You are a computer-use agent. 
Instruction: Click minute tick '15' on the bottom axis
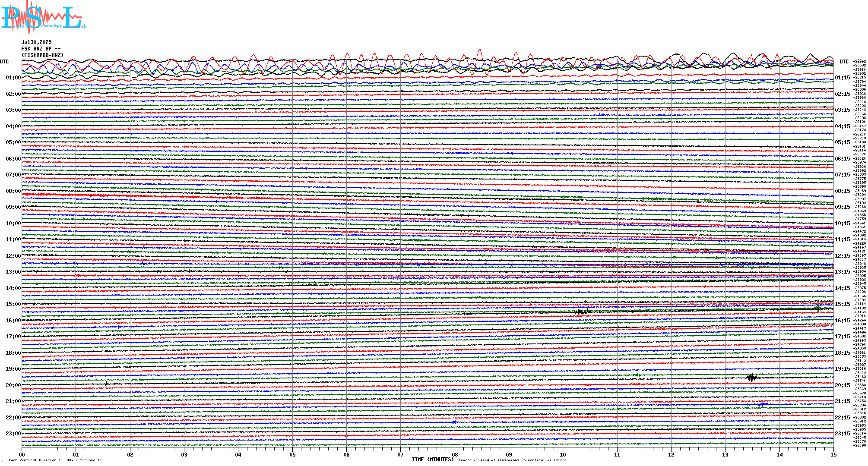coord(833,454)
